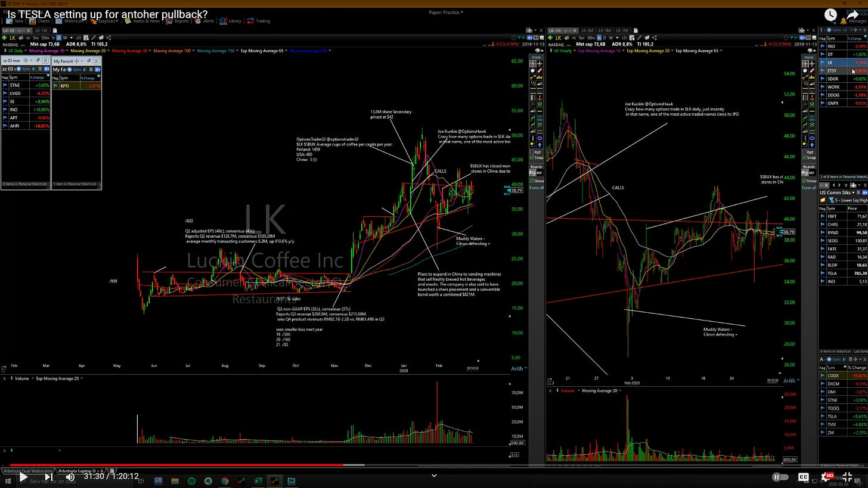Screen dimensions: 868x488
Task: Open EasyScan from the top toolbar
Action: pyautogui.click(x=103, y=21)
